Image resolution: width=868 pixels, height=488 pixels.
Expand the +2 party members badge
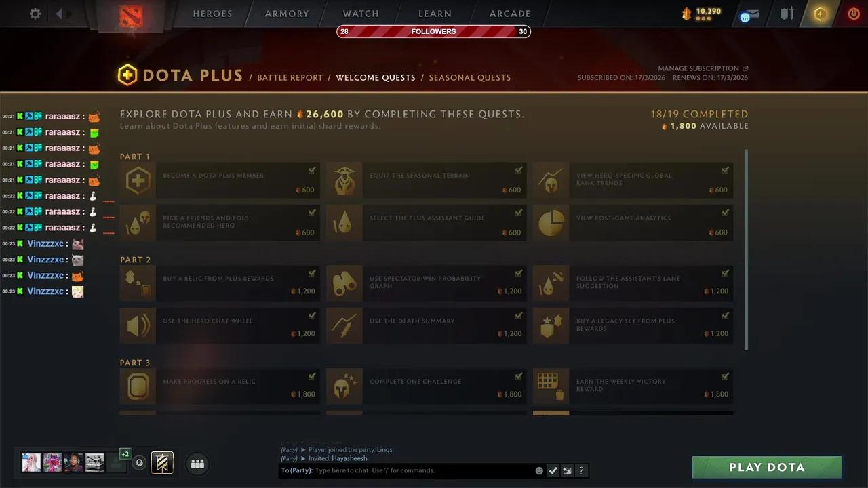pyautogui.click(x=125, y=454)
